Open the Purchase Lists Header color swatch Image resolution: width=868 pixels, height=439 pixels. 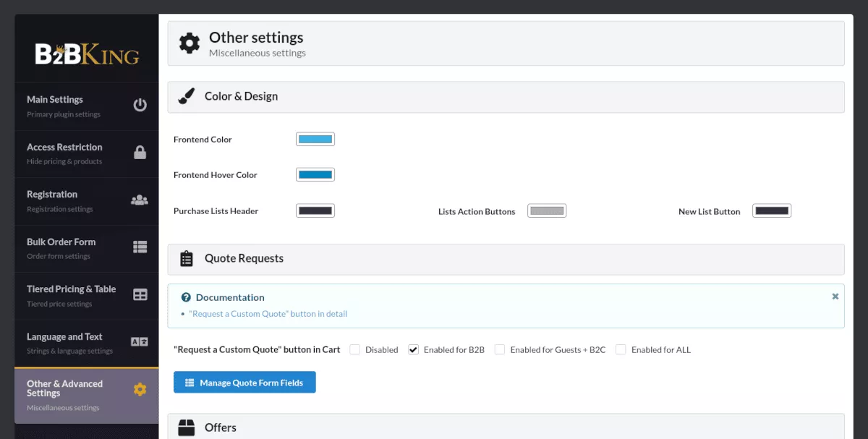click(315, 210)
